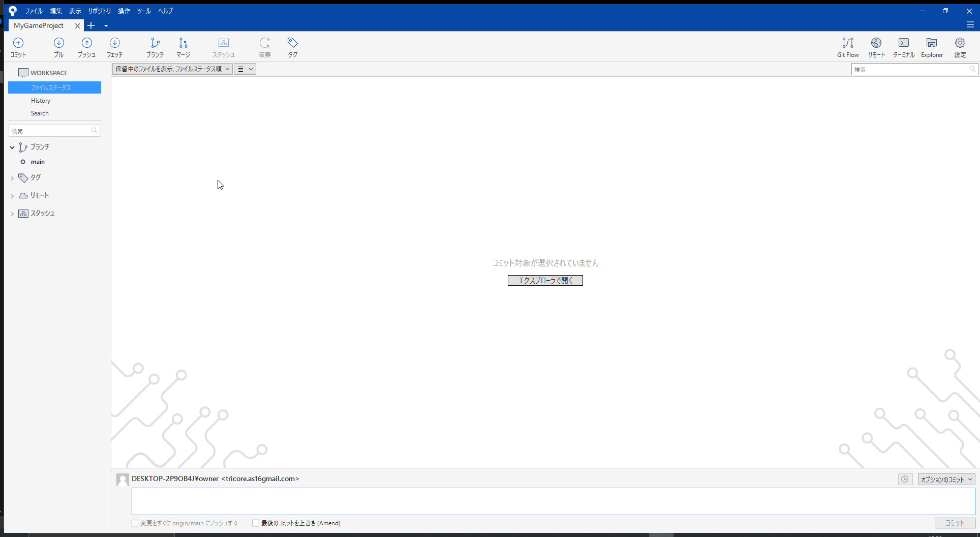
Task: Click the プル (Pull) icon
Action: click(59, 47)
